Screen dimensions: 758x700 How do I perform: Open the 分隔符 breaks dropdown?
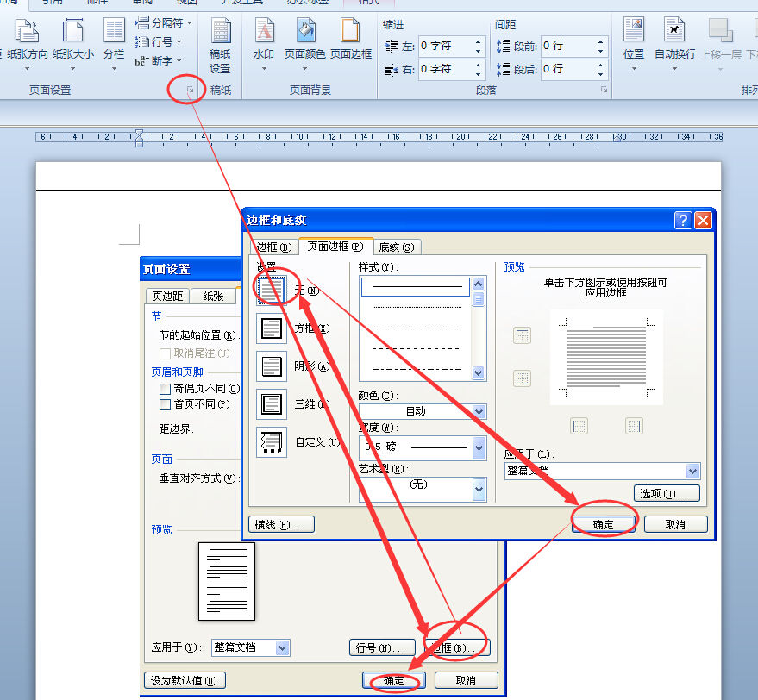163,22
